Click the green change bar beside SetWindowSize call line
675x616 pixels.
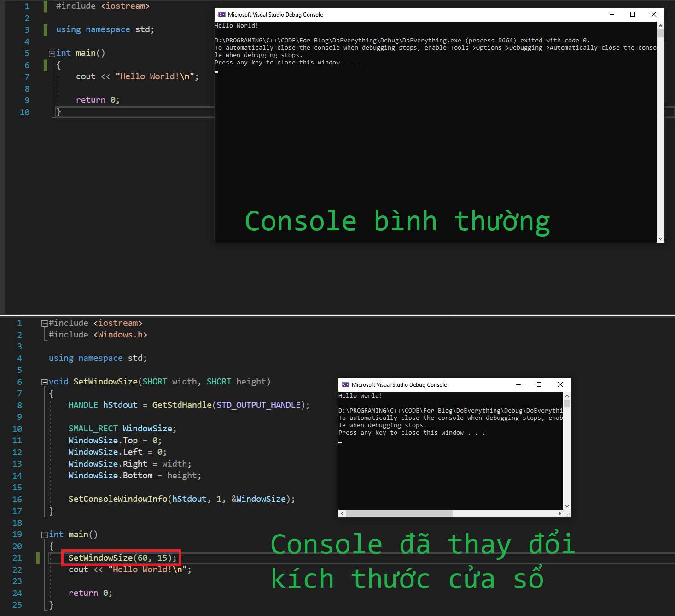click(38, 558)
